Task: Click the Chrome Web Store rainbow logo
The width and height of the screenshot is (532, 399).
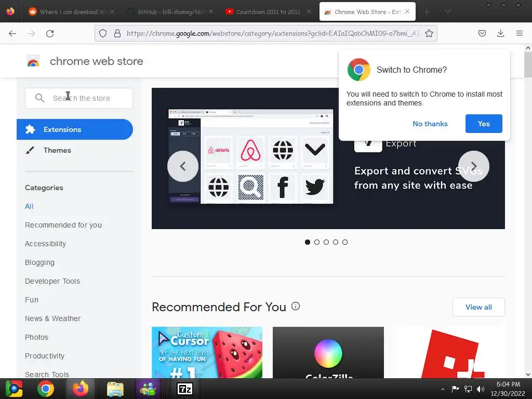Action: pyautogui.click(x=33, y=61)
